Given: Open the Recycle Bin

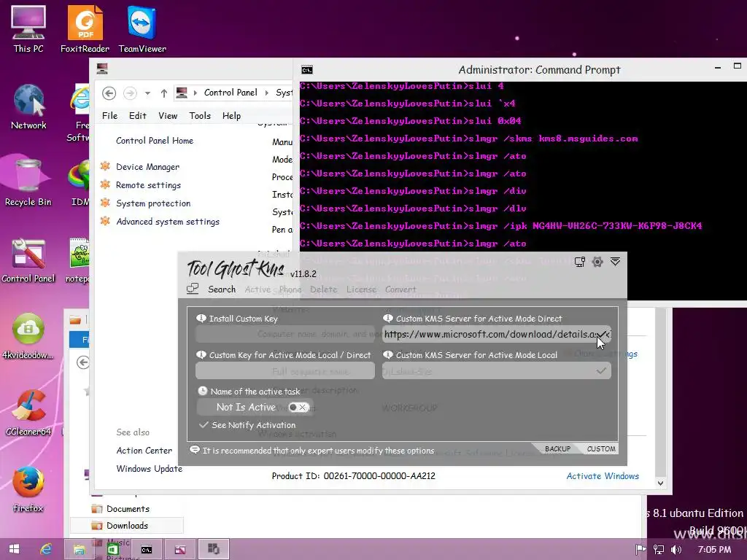Looking at the screenshot, I should tap(28, 183).
